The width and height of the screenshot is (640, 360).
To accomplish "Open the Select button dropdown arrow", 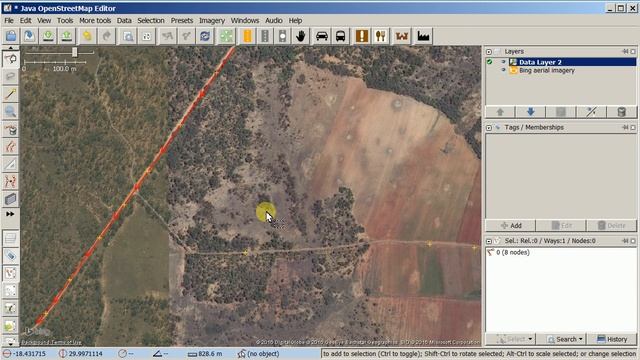I will tap(530, 339).
